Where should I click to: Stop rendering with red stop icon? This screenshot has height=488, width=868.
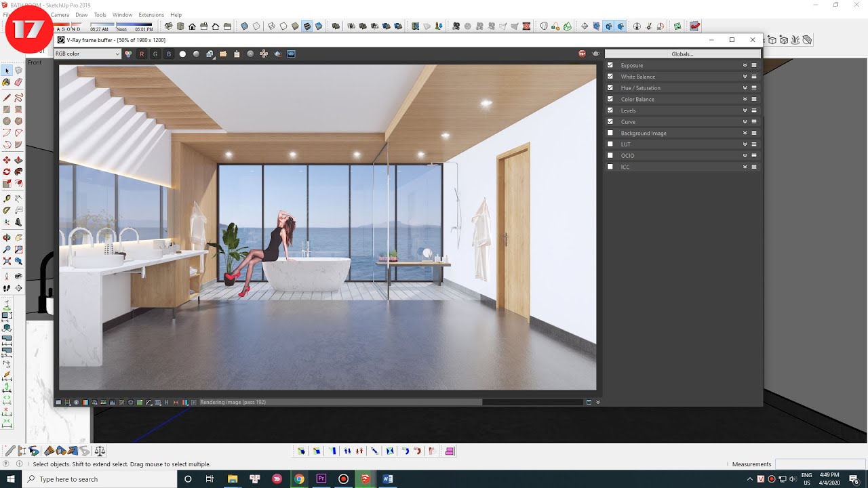click(582, 54)
